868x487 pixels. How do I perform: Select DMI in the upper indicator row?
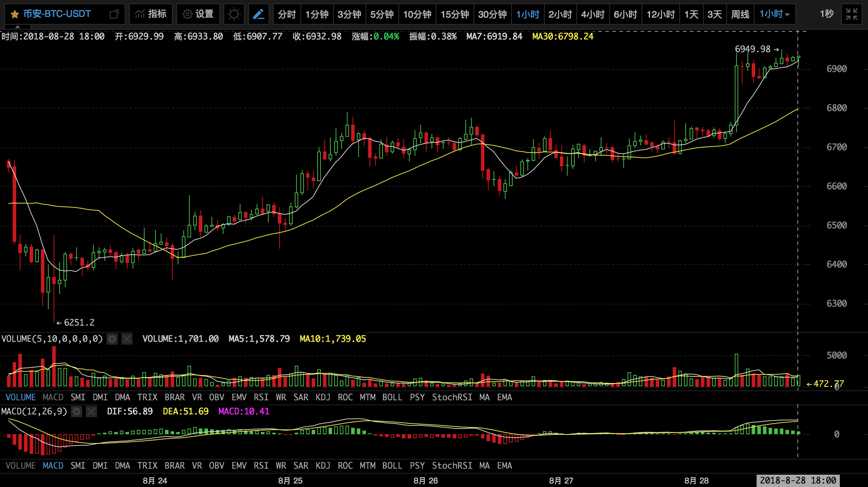point(100,397)
